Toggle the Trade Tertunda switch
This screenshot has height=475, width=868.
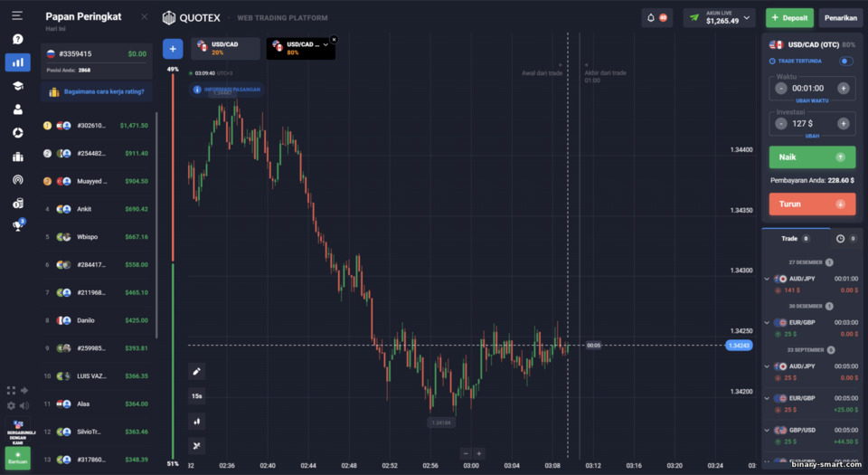pyautogui.click(x=846, y=61)
